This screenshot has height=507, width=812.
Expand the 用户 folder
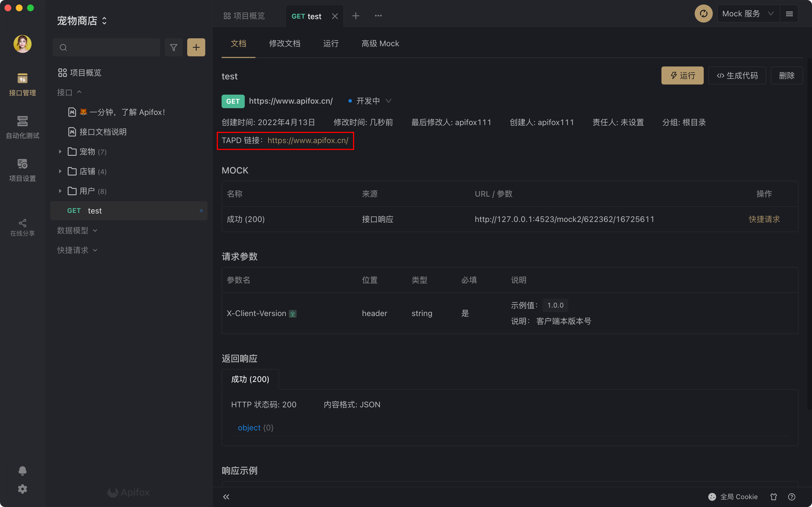[60, 191]
